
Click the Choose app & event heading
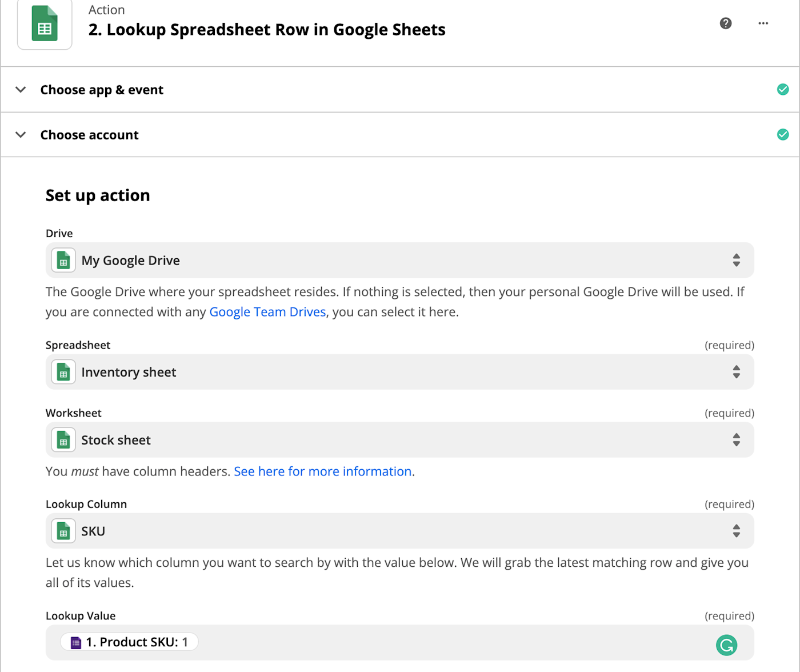pos(102,90)
